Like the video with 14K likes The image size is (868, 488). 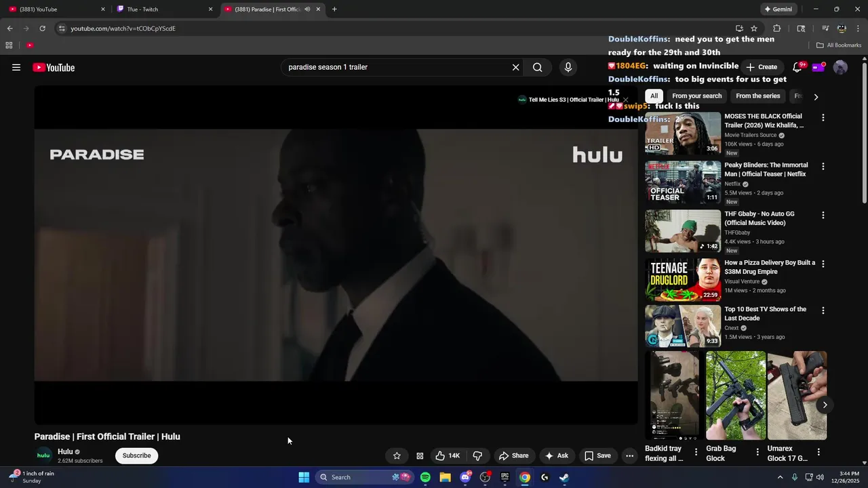448,455
